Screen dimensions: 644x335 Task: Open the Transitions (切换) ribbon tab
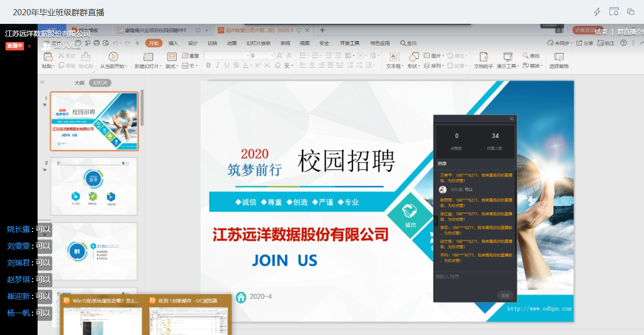(x=212, y=43)
